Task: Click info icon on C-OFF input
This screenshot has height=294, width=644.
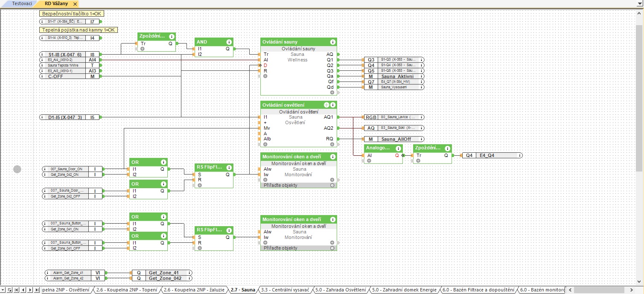Action: (42, 76)
